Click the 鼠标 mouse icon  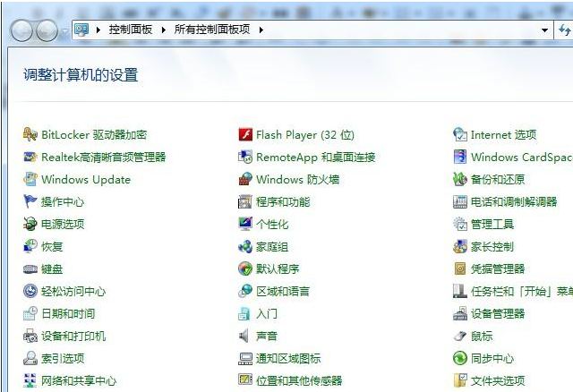pos(460,336)
